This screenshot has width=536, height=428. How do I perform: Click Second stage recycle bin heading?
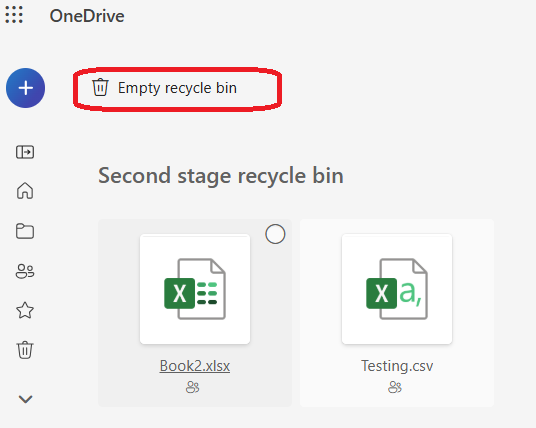[x=221, y=176]
